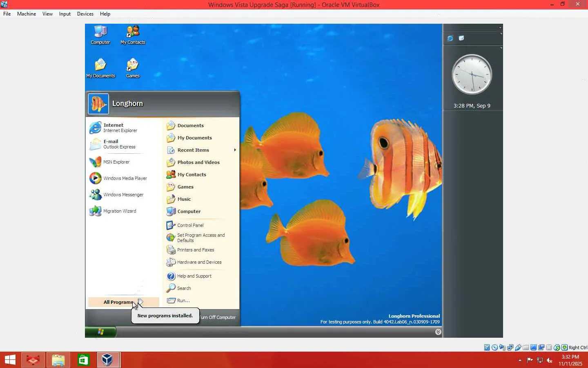
Task: Select the My Contacts desktop shortcut
Action: (133, 35)
